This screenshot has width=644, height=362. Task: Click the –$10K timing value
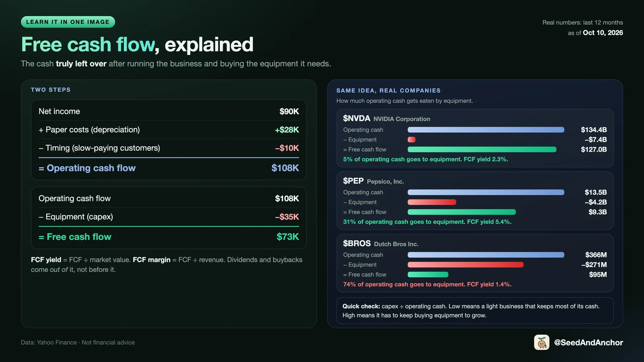(287, 148)
